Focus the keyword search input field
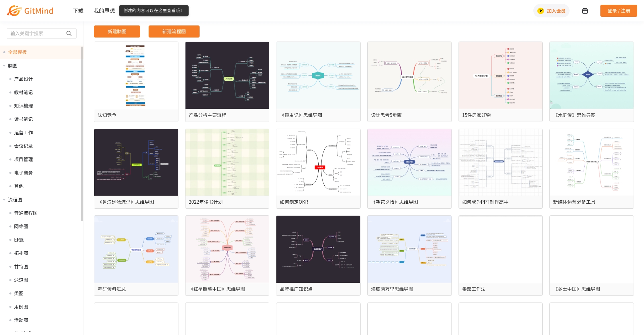The width and height of the screenshot is (644, 335). pyautogui.click(x=37, y=33)
